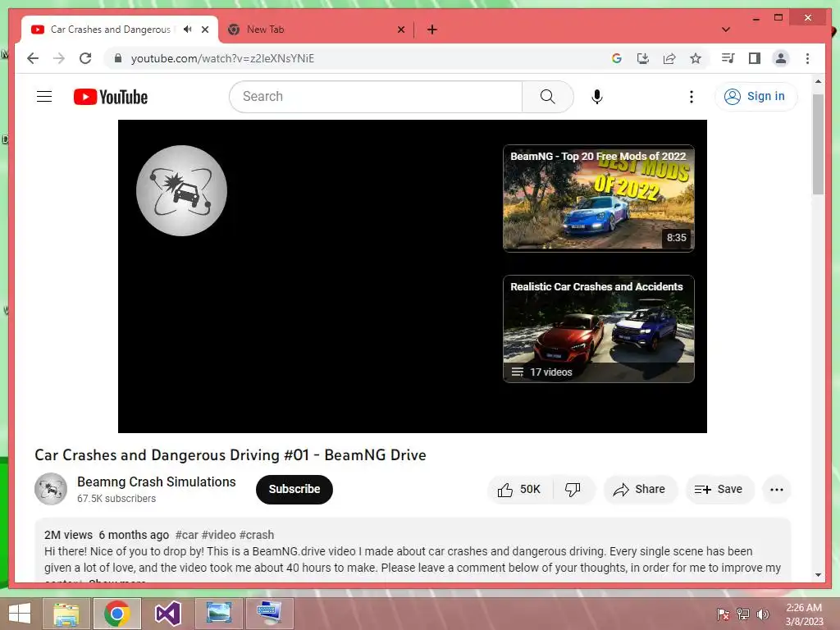
Task: Open a new browser tab
Action: (x=431, y=30)
